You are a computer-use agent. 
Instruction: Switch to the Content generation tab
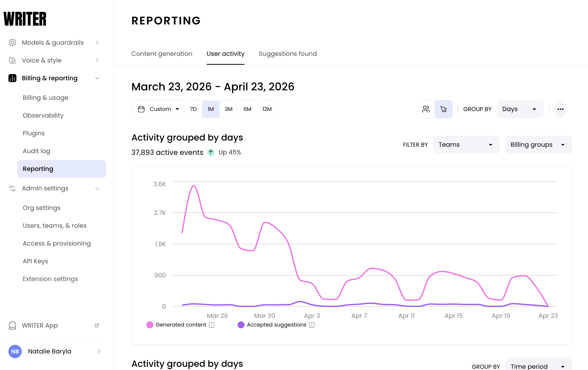pos(162,54)
